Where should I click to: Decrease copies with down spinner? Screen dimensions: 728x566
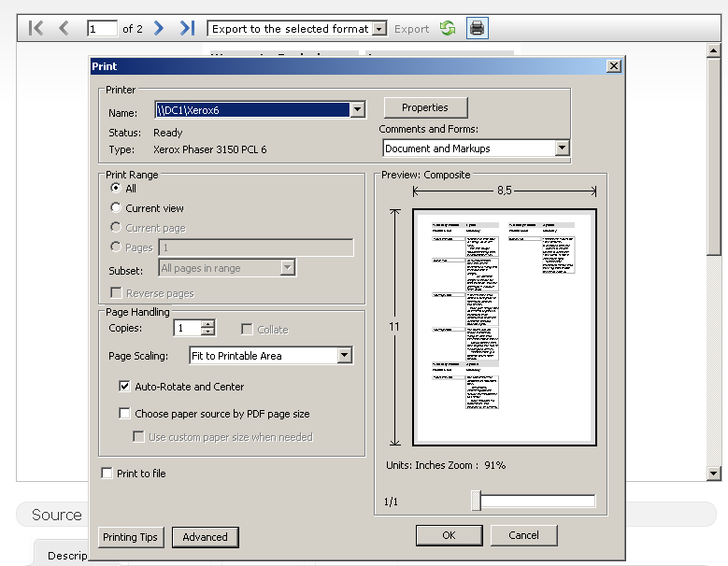208,332
